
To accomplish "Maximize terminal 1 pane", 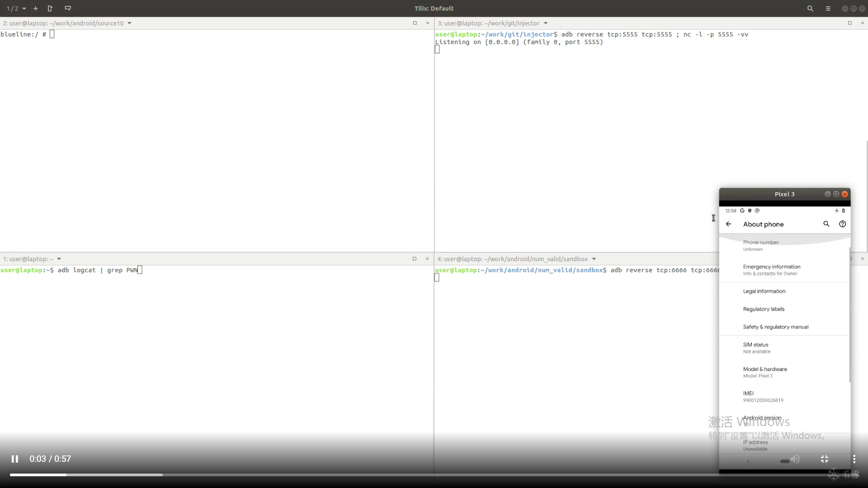I will pyautogui.click(x=414, y=259).
